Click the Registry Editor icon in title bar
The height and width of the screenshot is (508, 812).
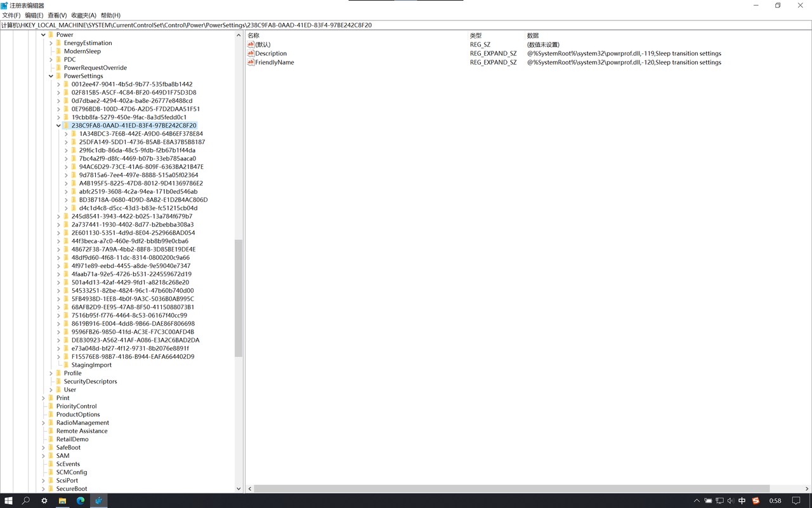tap(4, 5)
